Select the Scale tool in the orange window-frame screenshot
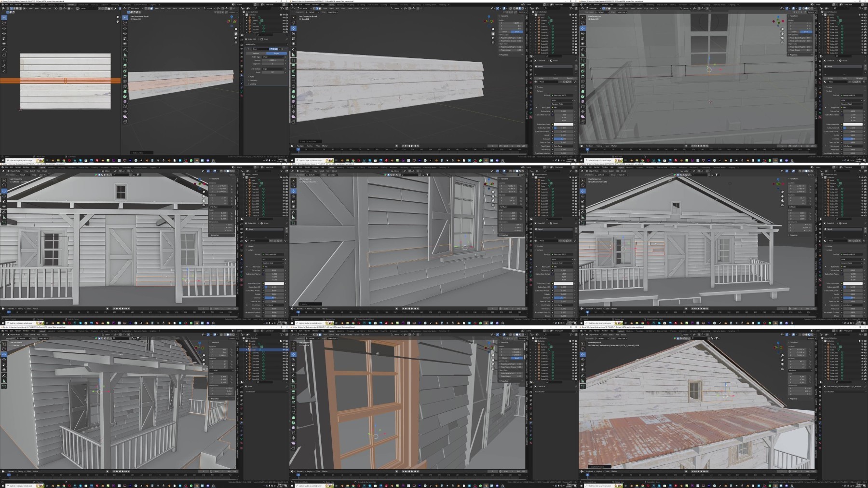868x488 pixels. (293, 365)
